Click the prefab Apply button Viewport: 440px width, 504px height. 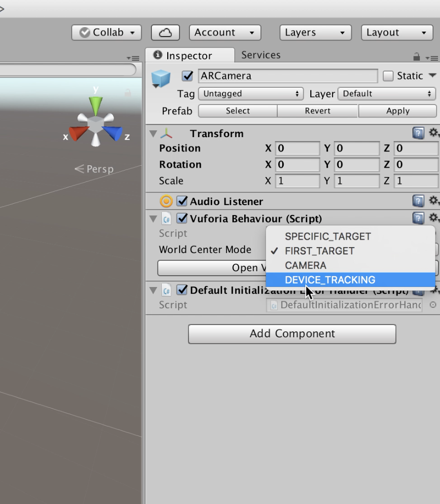tap(398, 111)
